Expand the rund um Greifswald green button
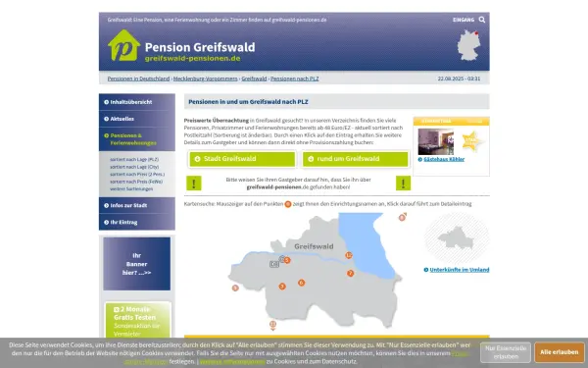 coord(356,159)
